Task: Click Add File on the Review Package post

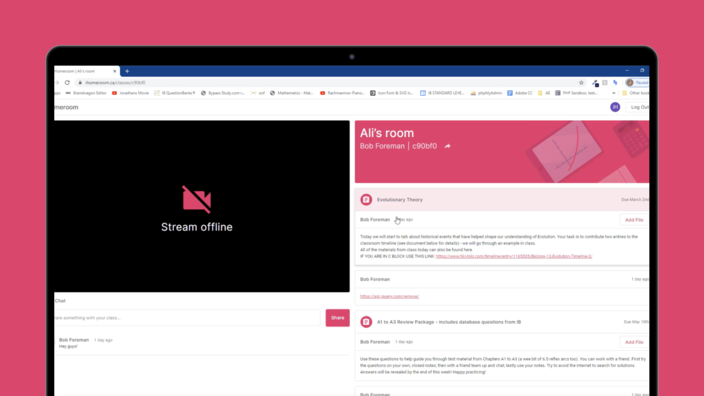Action: [634, 342]
